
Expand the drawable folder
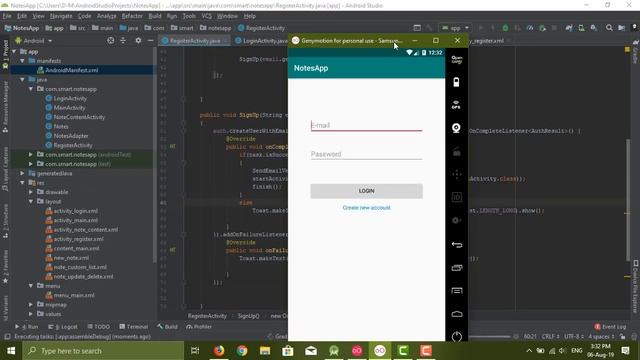pyautogui.click(x=31, y=192)
